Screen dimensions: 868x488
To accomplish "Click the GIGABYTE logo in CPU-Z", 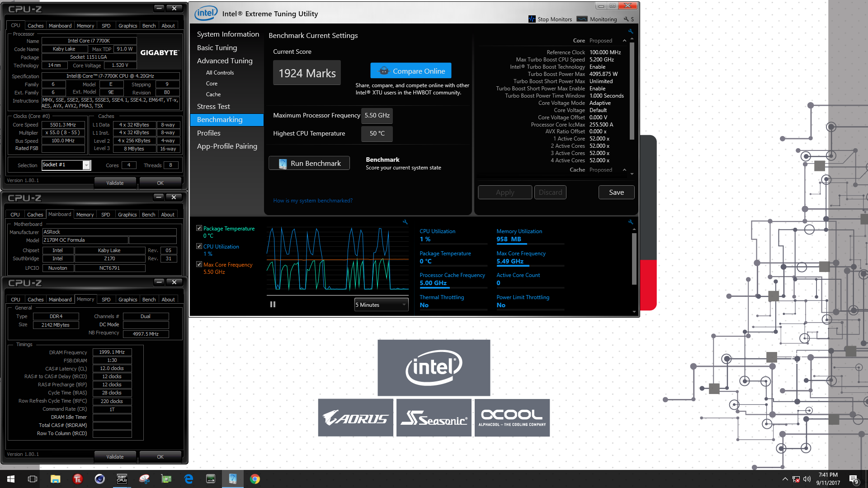I will [160, 53].
